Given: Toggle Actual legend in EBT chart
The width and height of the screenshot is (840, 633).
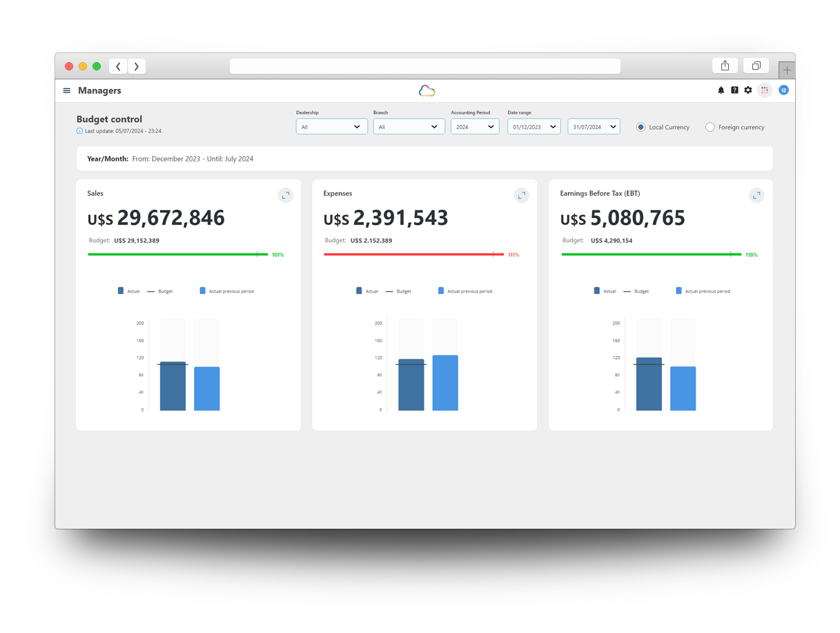Looking at the screenshot, I should [605, 291].
